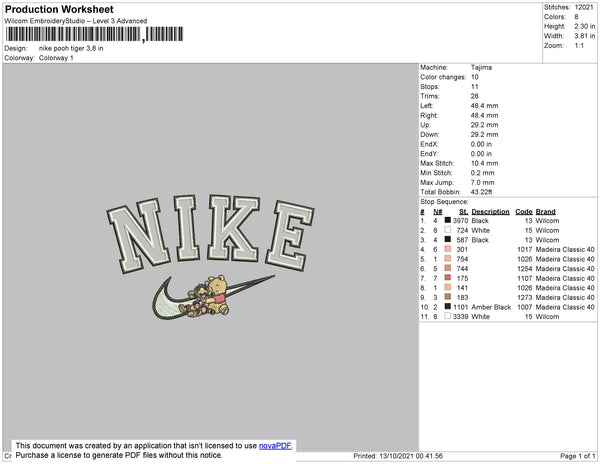Click the Stop Sequence heading
The height and width of the screenshot is (464, 600).
click(x=444, y=202)
